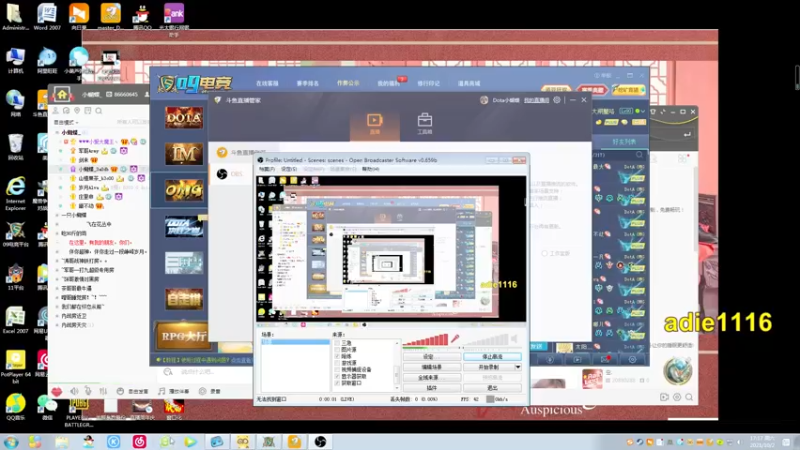This screenshot has height=450, width=800.
Task: Open the 帮助(H) menu in OBS
Action: tap(370, 169)
